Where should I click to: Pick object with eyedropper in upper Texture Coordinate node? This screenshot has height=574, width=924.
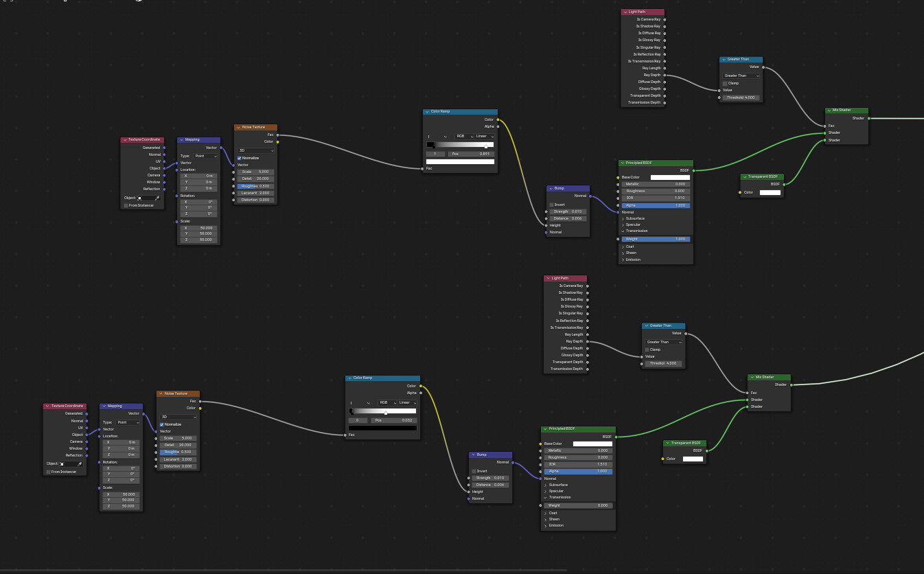click(x=157, y=198)
